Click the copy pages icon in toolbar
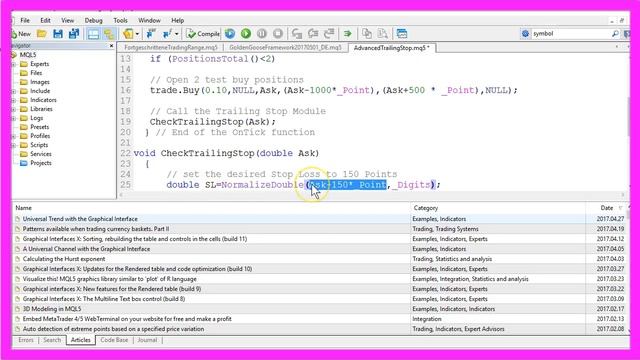640x360 pixels. [367, 34]
